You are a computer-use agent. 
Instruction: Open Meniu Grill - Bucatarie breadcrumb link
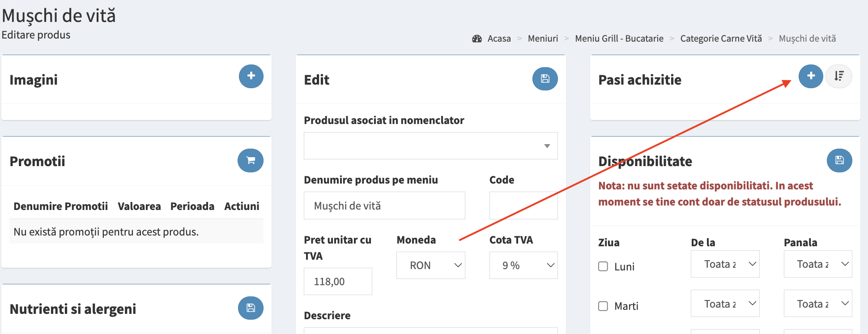point(619,39)
